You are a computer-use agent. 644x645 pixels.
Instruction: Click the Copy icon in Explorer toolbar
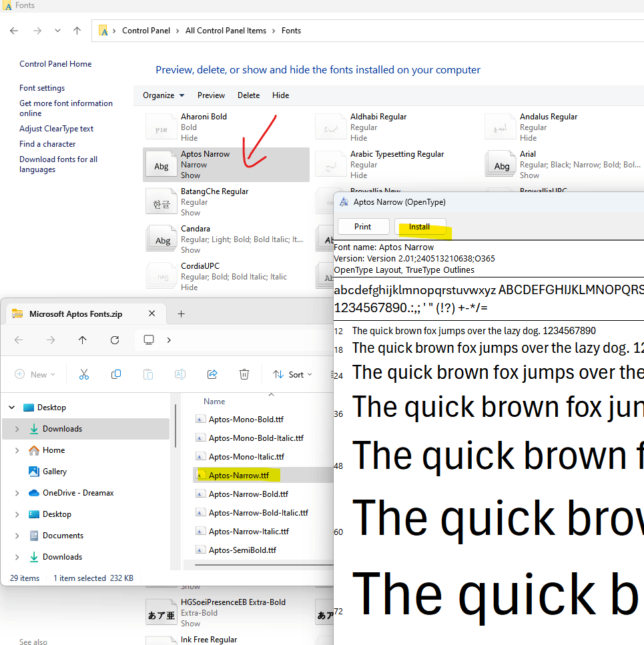pos(115,374)
